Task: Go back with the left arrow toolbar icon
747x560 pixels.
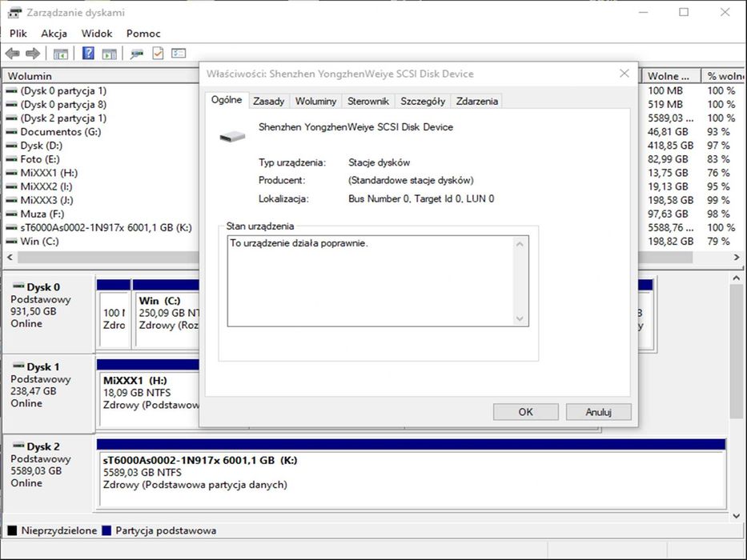Action: 12,54
